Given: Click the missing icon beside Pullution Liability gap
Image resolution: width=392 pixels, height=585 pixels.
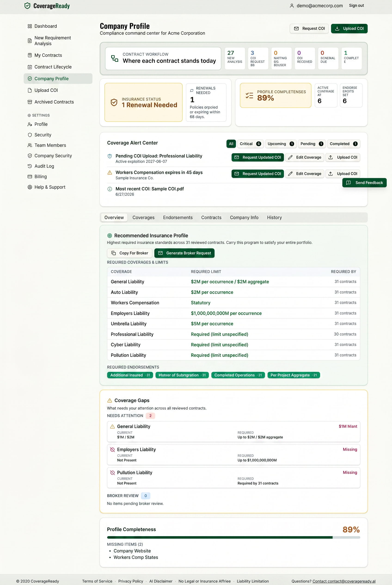Looking at the screenshot, I should click(x=113, y=473).
